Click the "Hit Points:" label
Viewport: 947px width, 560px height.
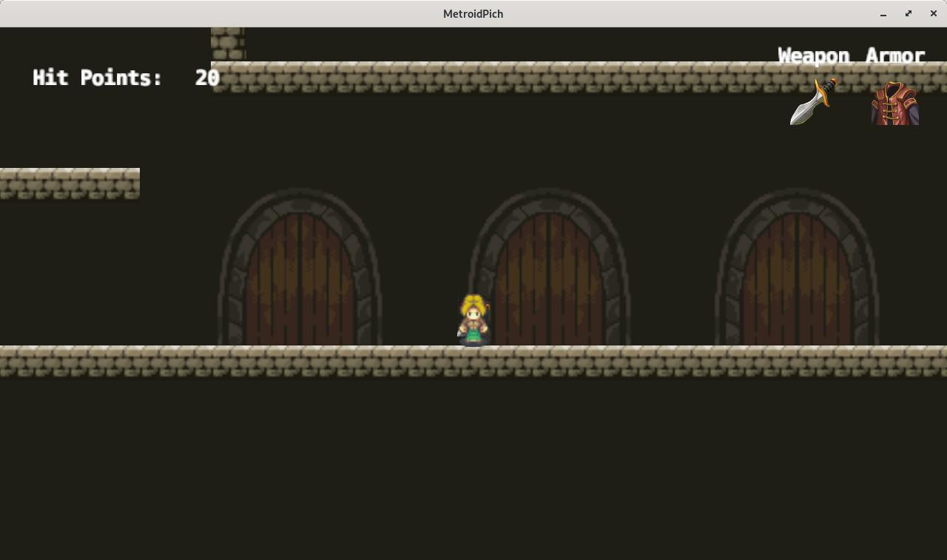click(x=98, y=78)
